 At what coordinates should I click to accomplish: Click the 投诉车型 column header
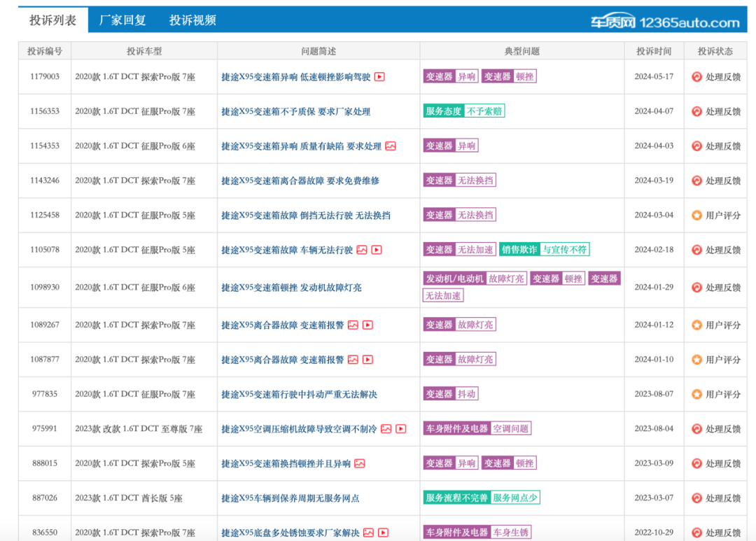pos(144,51)
